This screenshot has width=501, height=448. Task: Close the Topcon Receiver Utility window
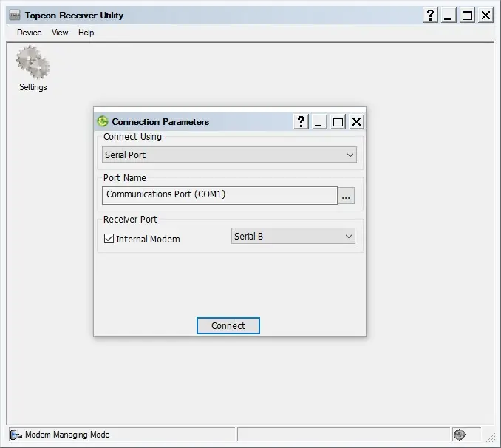[x=485, y=15]
